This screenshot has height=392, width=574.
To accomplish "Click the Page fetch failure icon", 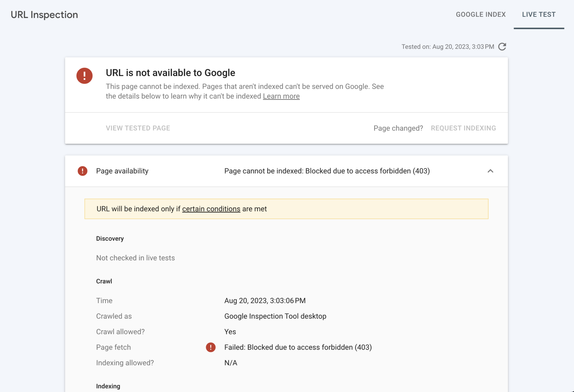I will pos(211,347).
